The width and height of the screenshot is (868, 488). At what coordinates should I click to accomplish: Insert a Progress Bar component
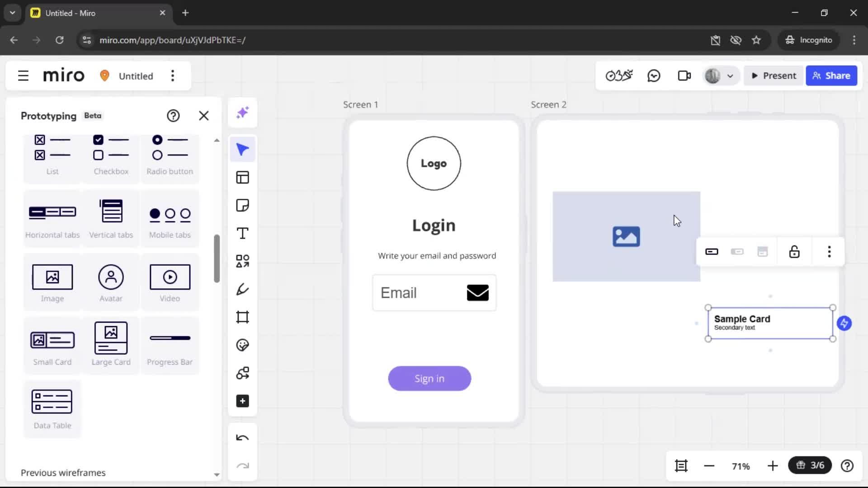click(170, 346)
